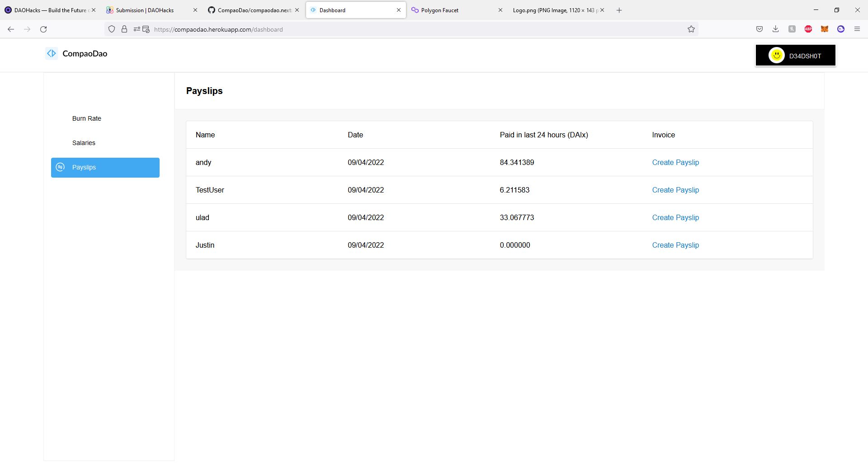868x470 pixels.
Task: Open Salaries in sidebar
Action: pyautogui.click(x=84, y=143)
